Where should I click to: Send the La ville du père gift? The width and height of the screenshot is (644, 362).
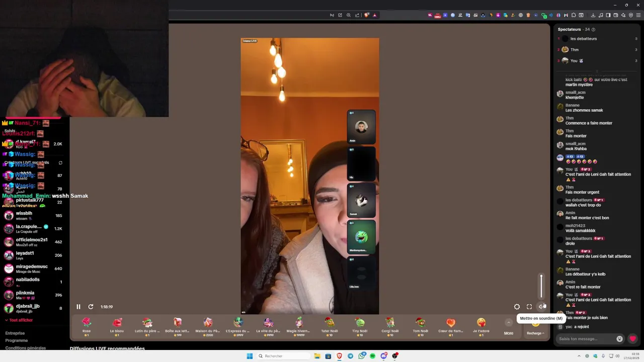click(x=268, y=326)
